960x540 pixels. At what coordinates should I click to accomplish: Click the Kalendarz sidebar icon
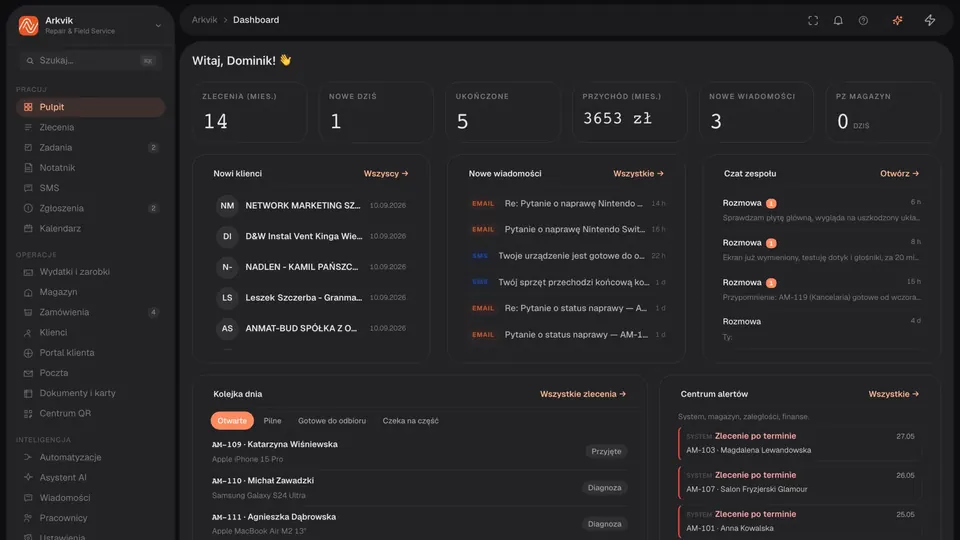[x=28, y=228]
